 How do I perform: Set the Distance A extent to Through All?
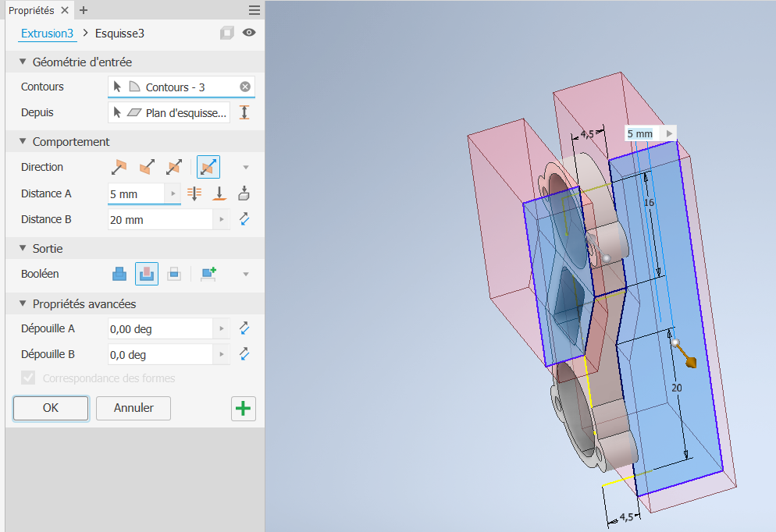(x=195, y=193)
